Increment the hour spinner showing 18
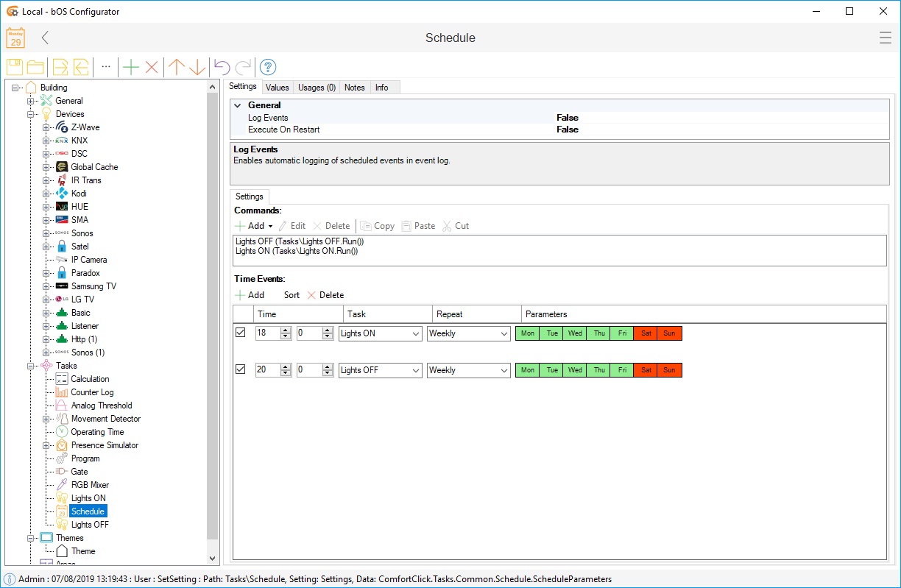 coord(286,330)
